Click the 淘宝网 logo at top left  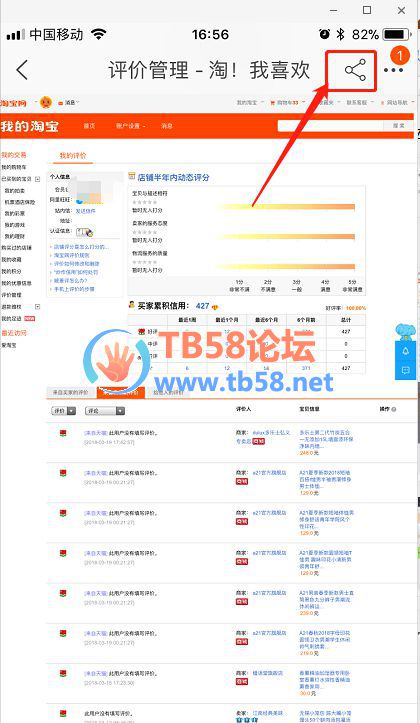click(x=14, y=103)
